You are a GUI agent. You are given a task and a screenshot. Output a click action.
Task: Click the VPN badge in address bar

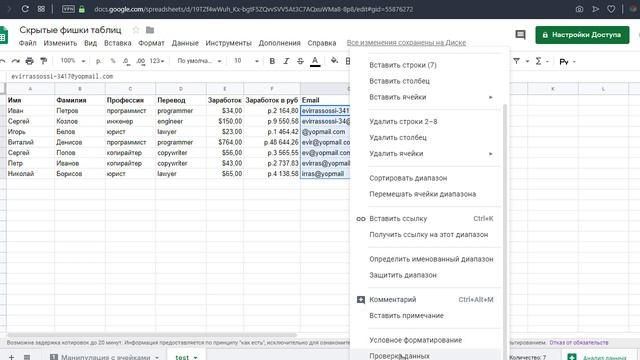68,9
